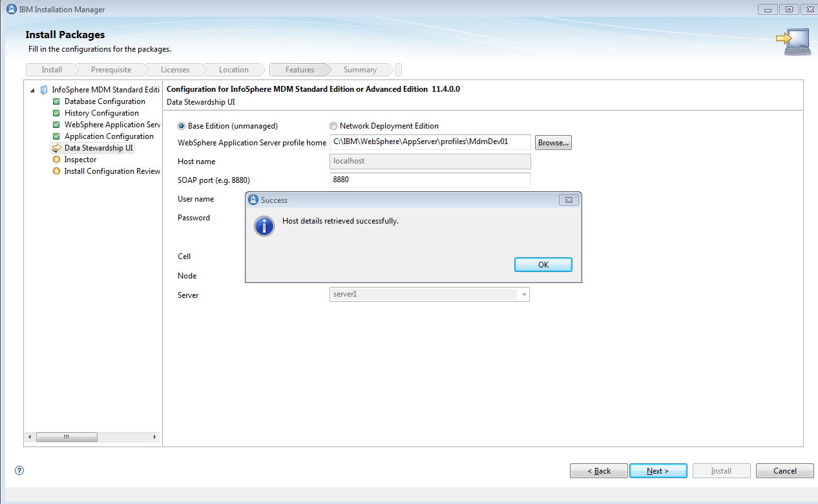Click the Back button

click(599, 471)
